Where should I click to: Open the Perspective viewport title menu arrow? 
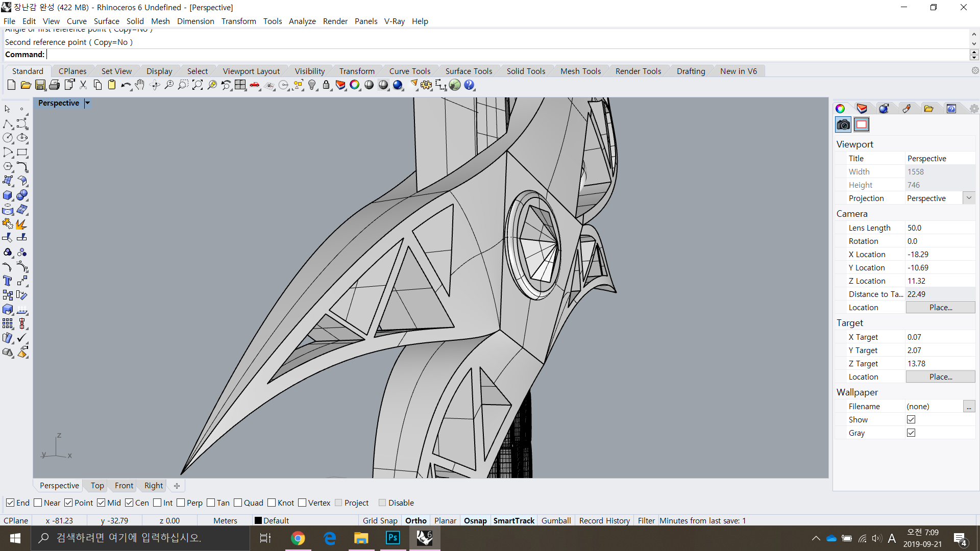coord(87,103)
